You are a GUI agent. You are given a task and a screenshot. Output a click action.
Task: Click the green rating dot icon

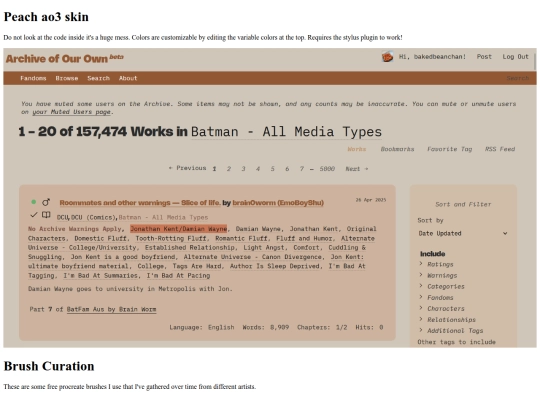tap(33, 202)
